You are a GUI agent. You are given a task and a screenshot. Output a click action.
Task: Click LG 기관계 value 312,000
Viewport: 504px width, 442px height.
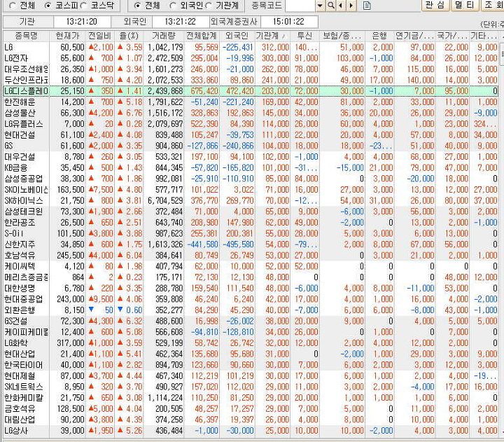point(275,48)
